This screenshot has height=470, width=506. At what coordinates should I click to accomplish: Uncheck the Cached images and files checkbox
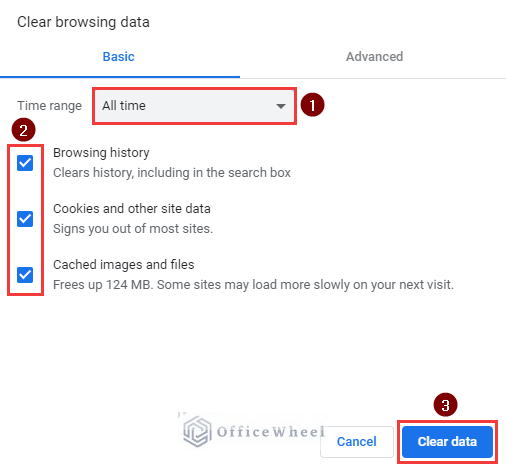[x=25, y=275]
